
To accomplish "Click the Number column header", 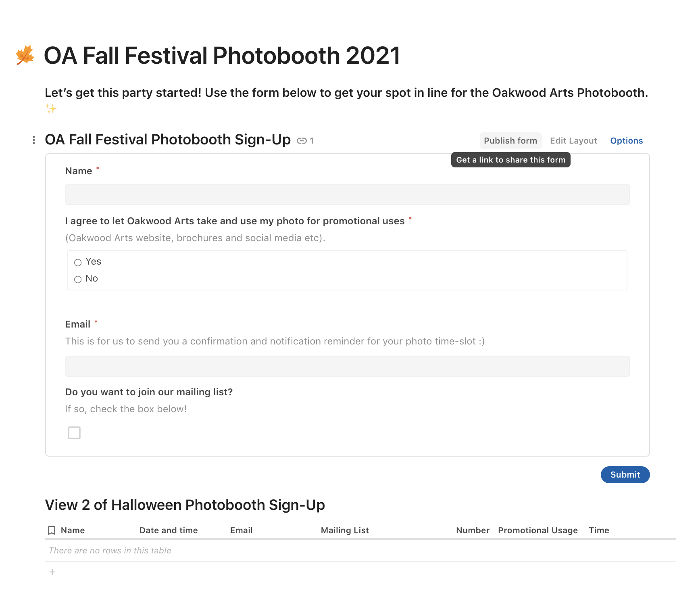I will pos(473,530).
